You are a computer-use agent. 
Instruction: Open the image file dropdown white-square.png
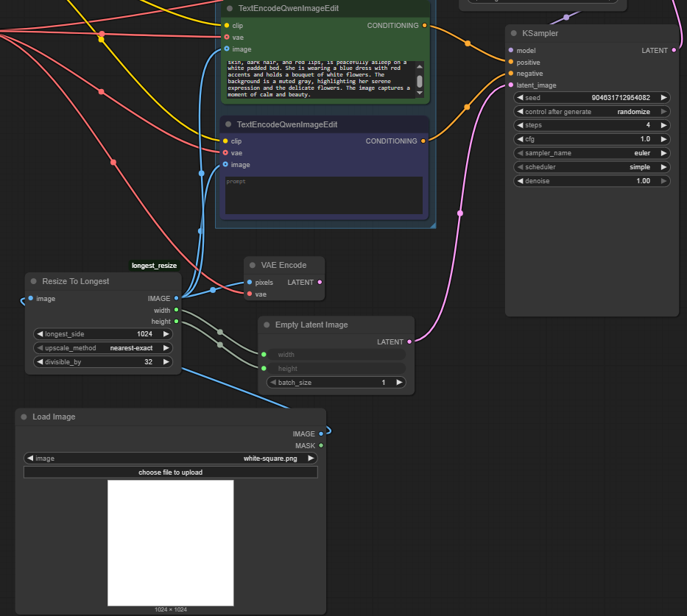[170, 459]
